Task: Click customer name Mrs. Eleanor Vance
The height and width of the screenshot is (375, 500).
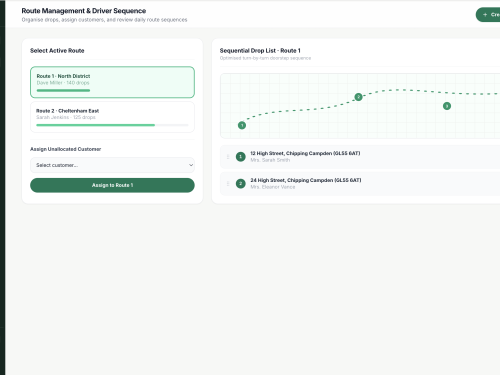Action: pyautogui.click(x=273, y=187)
